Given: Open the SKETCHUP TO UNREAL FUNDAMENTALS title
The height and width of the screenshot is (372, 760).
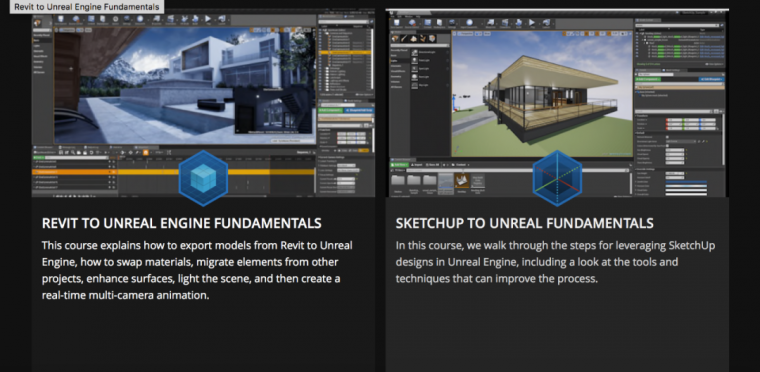Looking at the screenshot, I should [524, 223].
